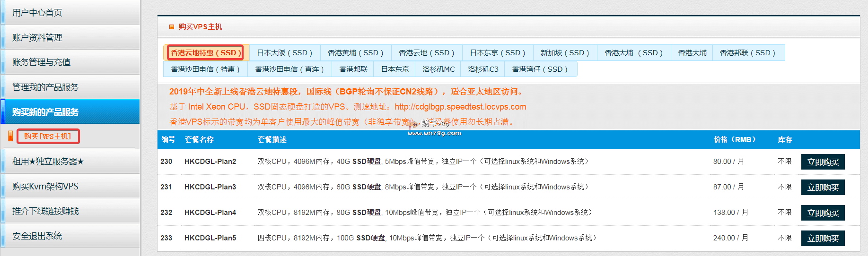Open 管理我的产品服务 in the sidebar
This screenshot has width=868, height=256.
(45, 87)
